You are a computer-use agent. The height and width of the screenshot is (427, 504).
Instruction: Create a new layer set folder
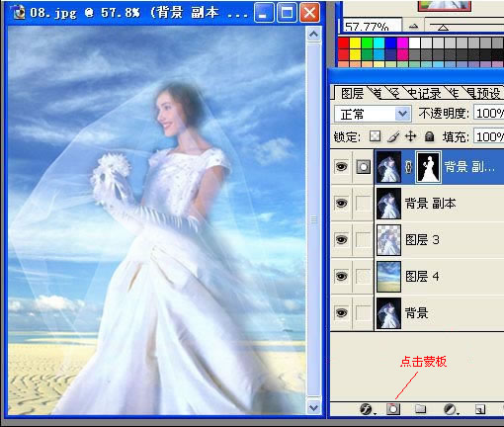click(x=420, y=409)
